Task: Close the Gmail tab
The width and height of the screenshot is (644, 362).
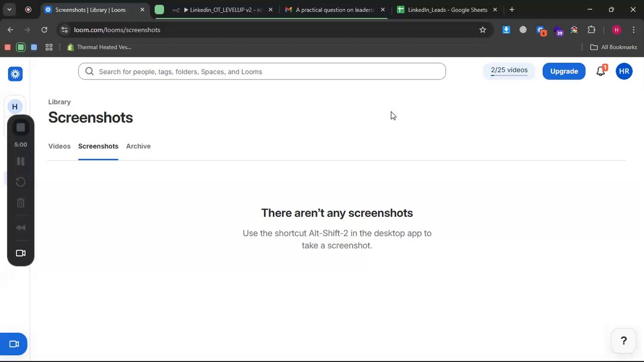Action: tap(382, 10)
